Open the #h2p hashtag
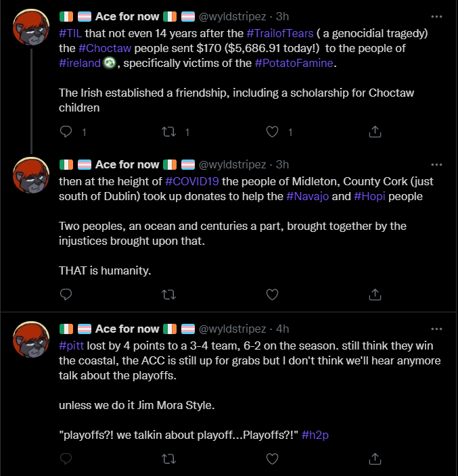This screenshot has width=458, height=476. pos(315,435)
